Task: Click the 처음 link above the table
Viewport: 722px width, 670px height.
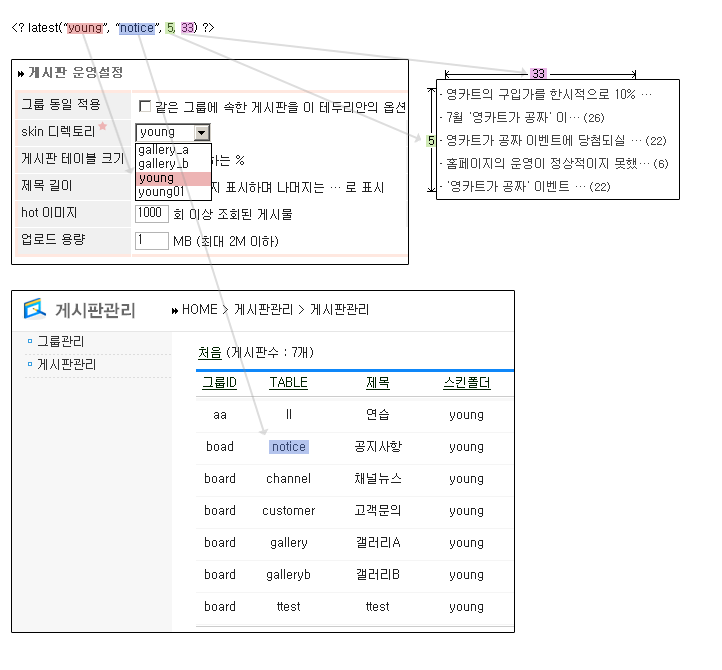Action: coord(210,352)
